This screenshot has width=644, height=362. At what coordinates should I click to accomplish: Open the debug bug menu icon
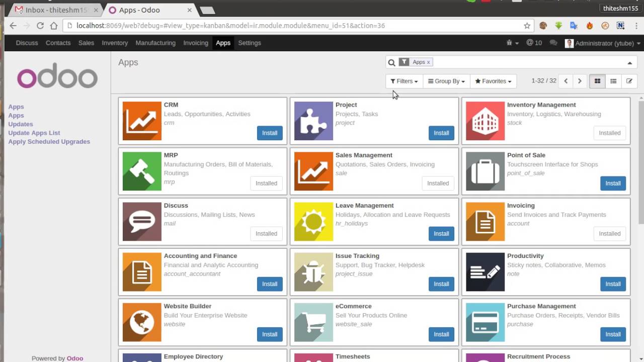[x=512, y=43]
